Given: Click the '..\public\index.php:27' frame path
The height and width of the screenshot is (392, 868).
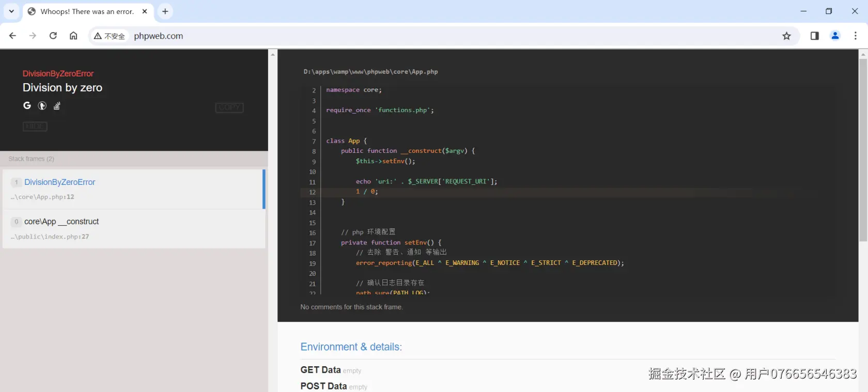Looking at the screenshot, I should (x=50, y=237).
